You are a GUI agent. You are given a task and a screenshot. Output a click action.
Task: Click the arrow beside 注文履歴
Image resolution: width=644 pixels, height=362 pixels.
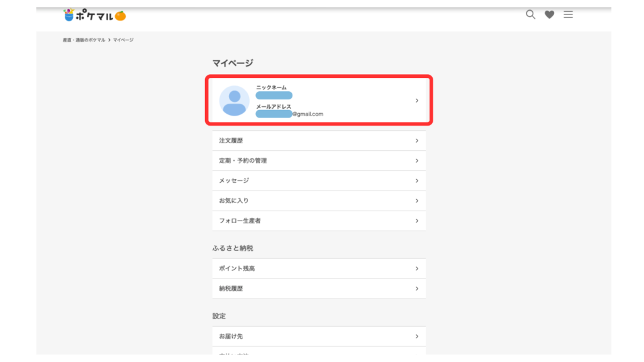pyautogui.click(x=417, y=141)
